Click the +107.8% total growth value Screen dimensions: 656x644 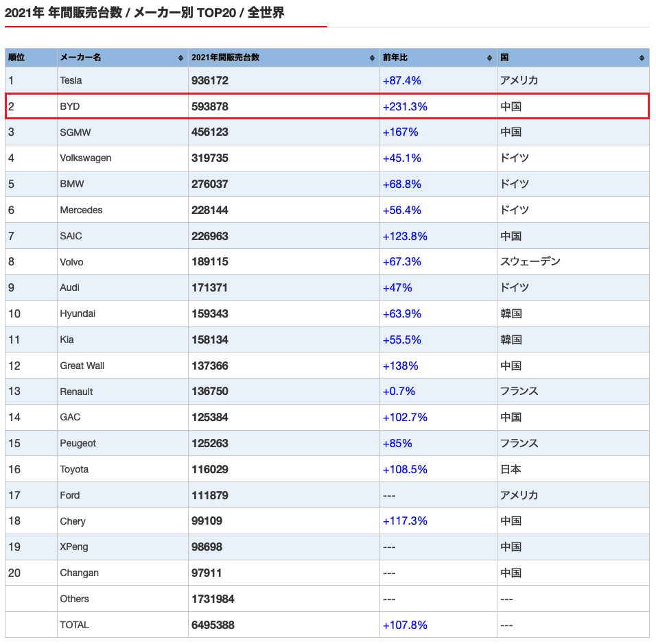tap(405, 625)
